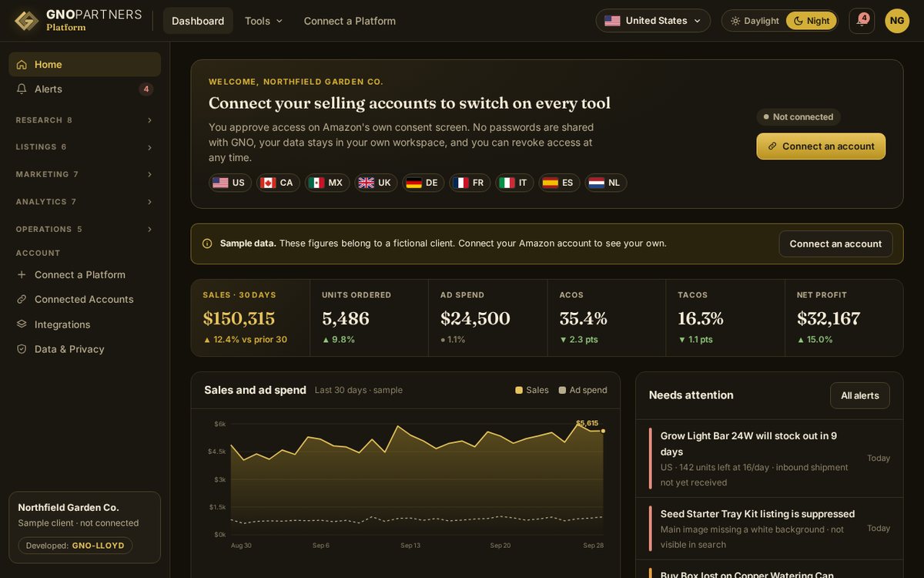The image size is (924, 578).
Task: Click the plus icon beside Connect a Platform
Action: 22,275
